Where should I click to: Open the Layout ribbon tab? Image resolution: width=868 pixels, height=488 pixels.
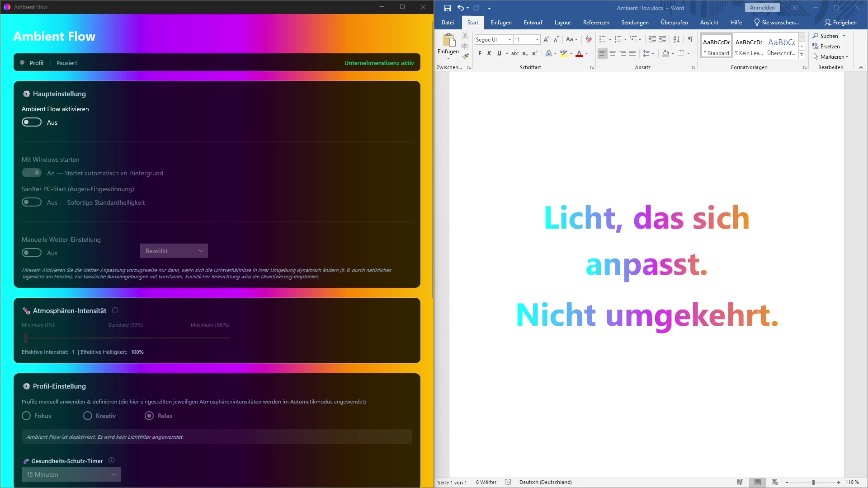click(563, 22)
